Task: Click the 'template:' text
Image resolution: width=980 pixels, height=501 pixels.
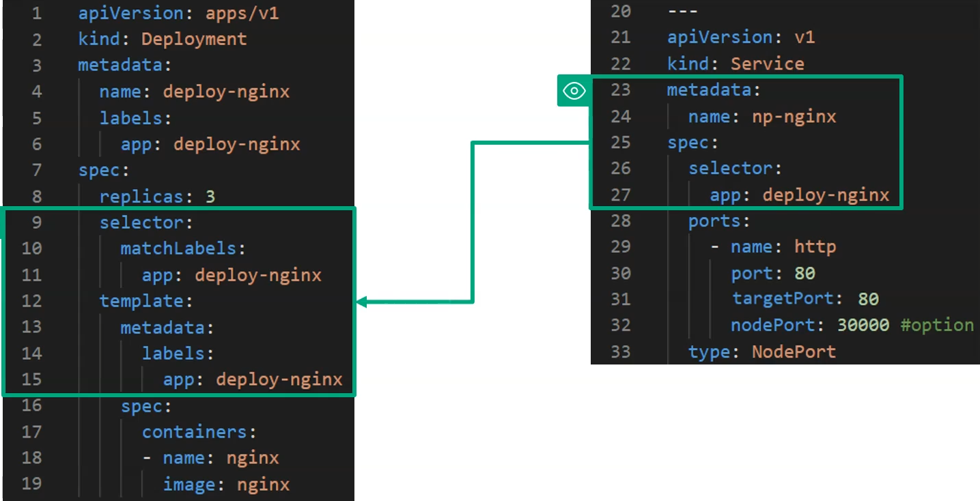Action: (146, 301)
